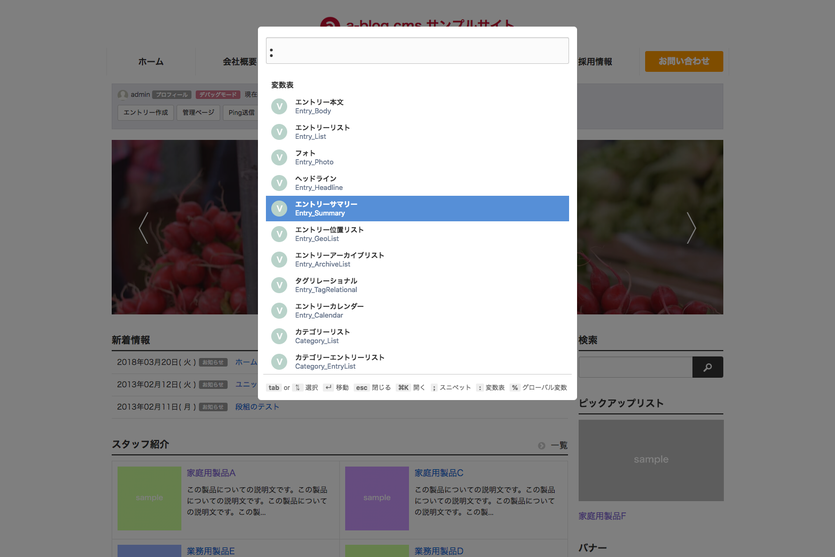Click the プロフィール badge next to admin
This screenshot has height=557, width=835.
point(171,95)
